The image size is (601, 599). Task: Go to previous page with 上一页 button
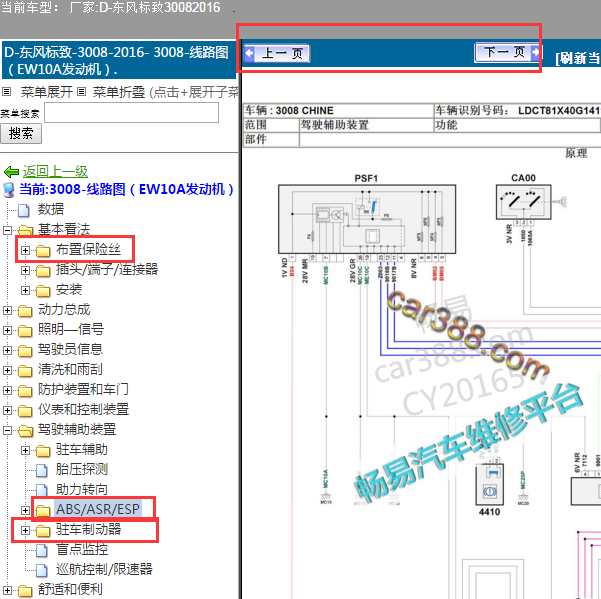277,53
